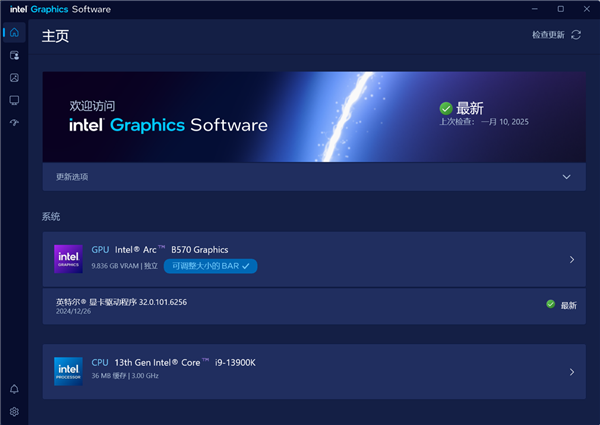600x425 pixels.
Task: Open the notifications bell icon
Action: click(x=14, y=389)
